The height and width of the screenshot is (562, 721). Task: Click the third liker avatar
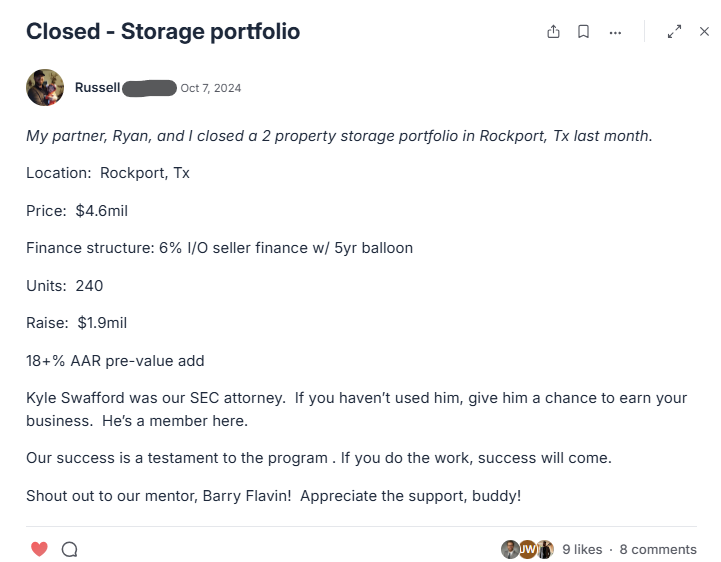[x=544, y=549]
